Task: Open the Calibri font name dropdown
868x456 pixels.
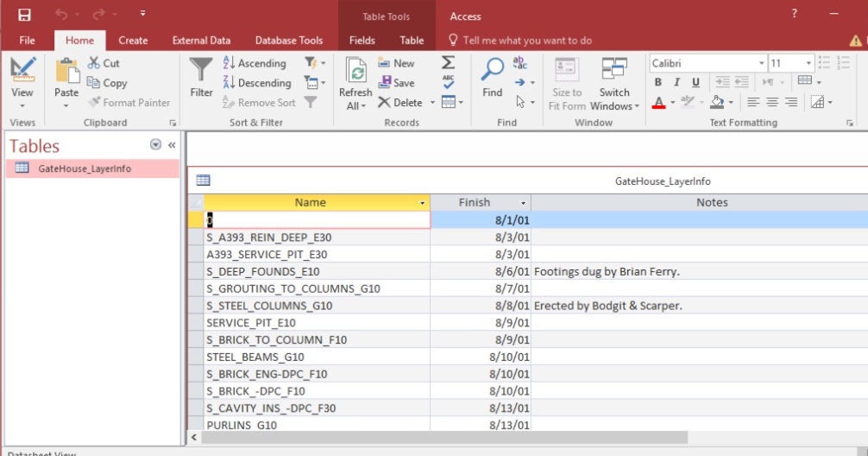Action: (x=761, y=63)
